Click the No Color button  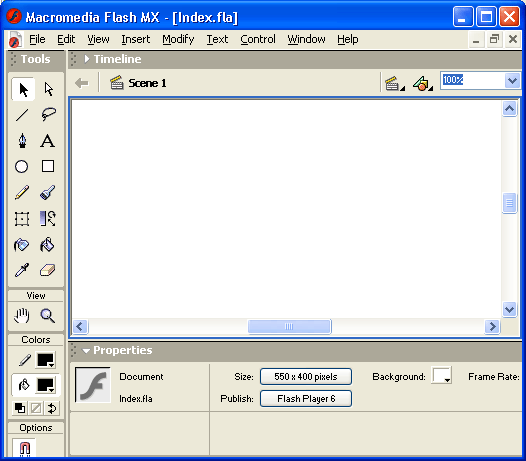[x=36, y=408]
